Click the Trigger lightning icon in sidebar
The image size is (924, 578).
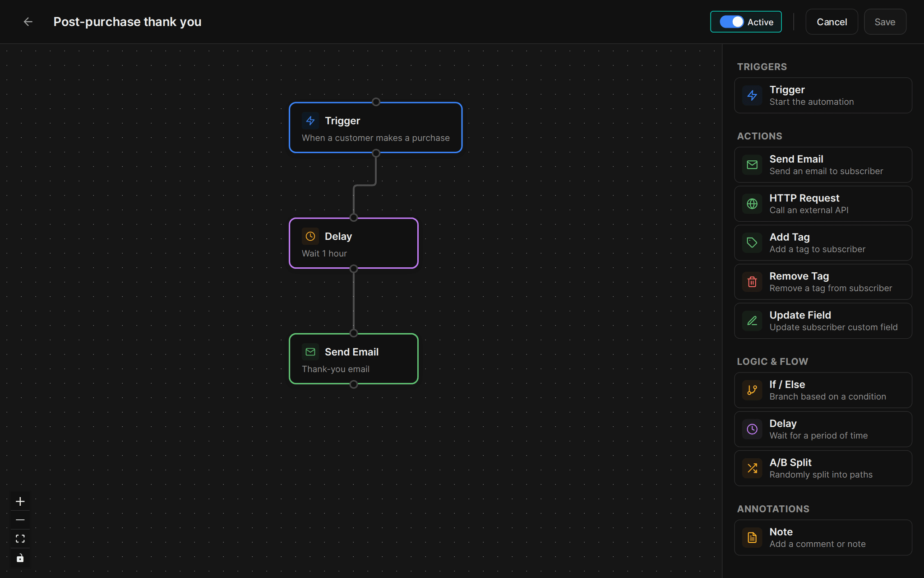[x=752, y=95]
